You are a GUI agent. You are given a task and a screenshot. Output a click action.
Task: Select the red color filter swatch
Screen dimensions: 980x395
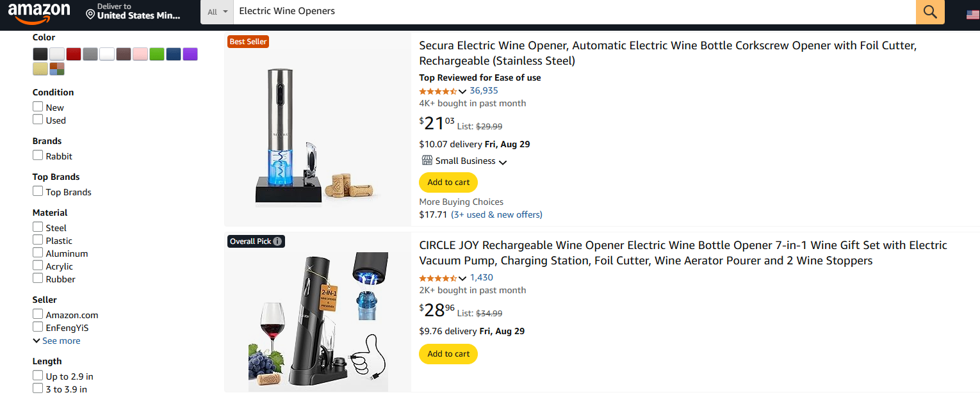coord(73,54)
